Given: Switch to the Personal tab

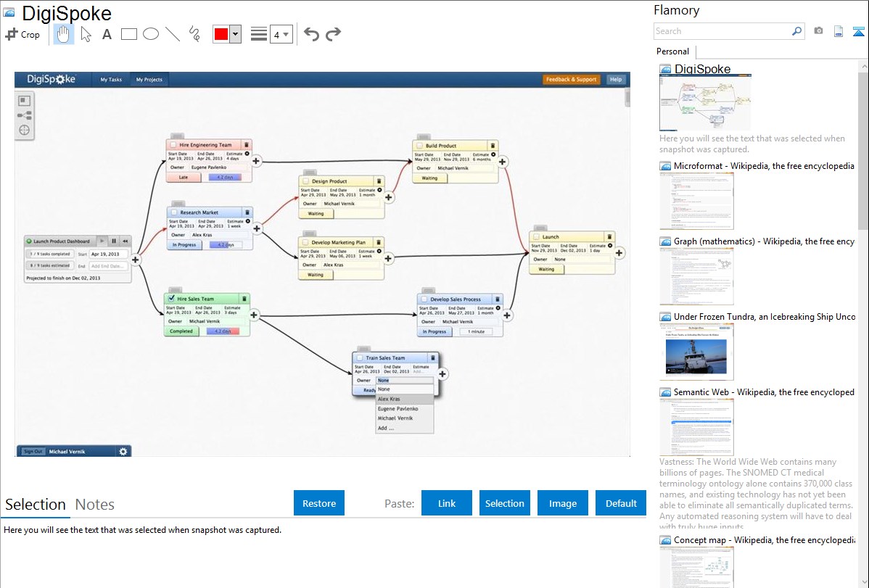Looking at the screenshot, I should (x=673, y=51).
